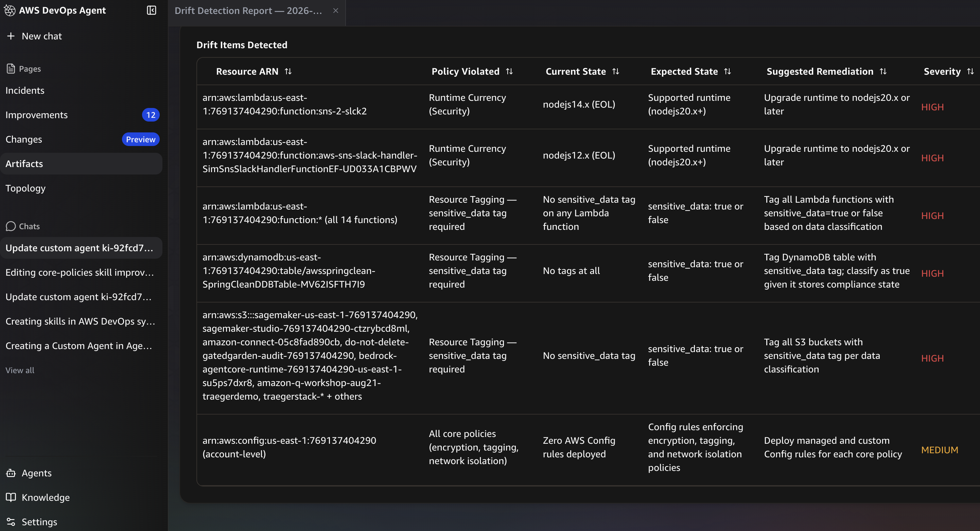Click the Resource ARN column header

point(247,71)
